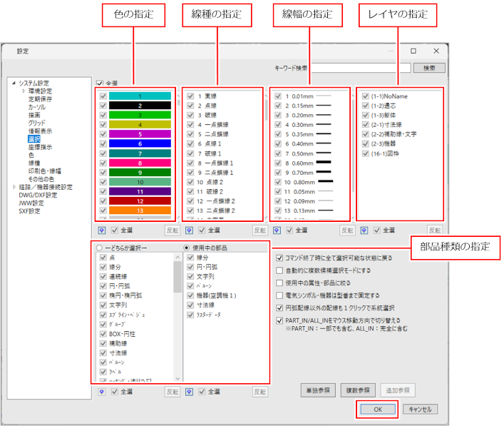Maximize the 設定 dialog window

[x=413, y=51]
